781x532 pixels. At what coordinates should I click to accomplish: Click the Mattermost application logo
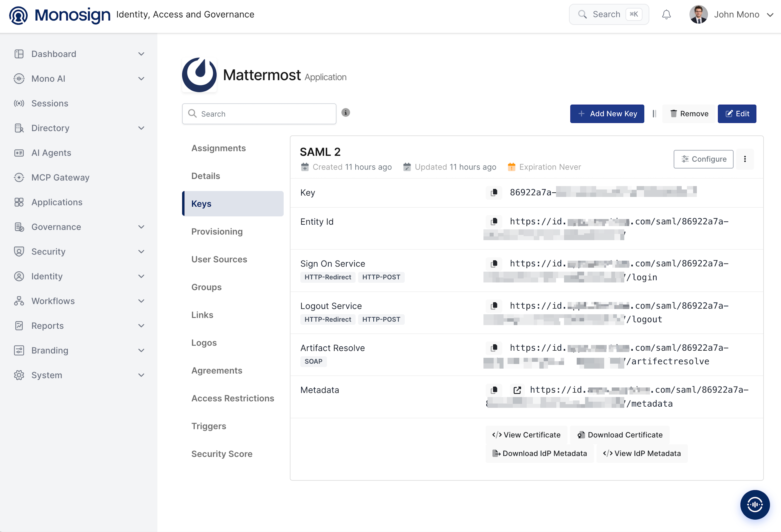(x=199, y=75)
